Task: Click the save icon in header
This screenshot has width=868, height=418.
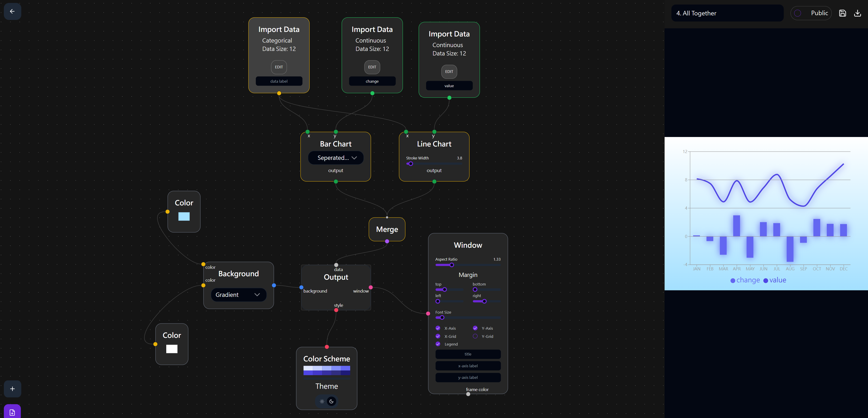Action: pyautogui.click(x=842, y=13)
